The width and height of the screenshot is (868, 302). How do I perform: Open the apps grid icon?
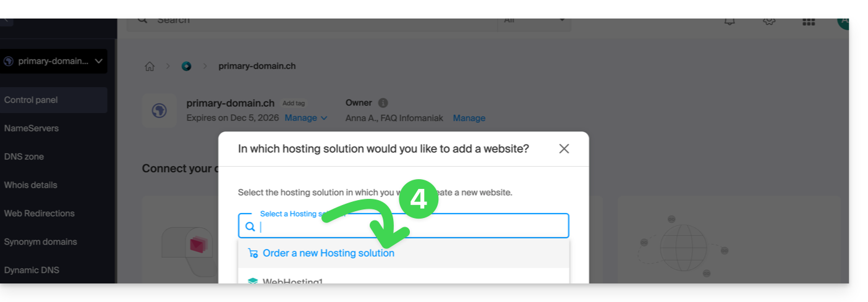808,21
